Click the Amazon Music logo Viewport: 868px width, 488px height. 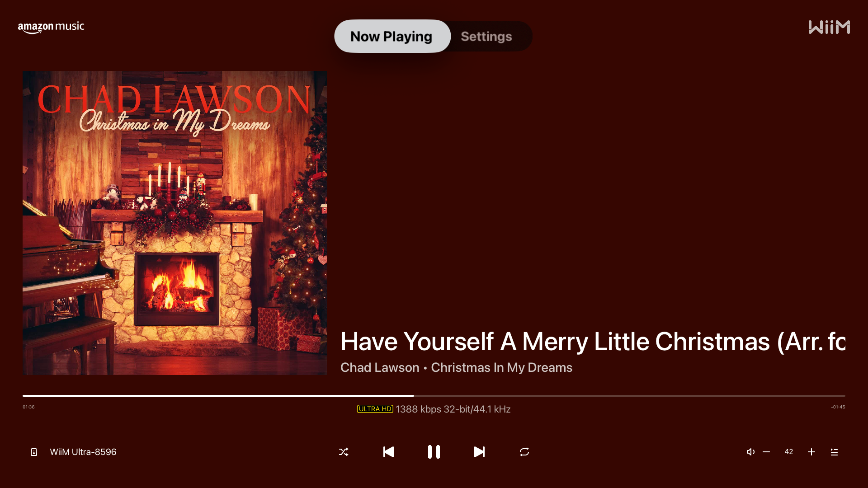click(x=51, y=27)
